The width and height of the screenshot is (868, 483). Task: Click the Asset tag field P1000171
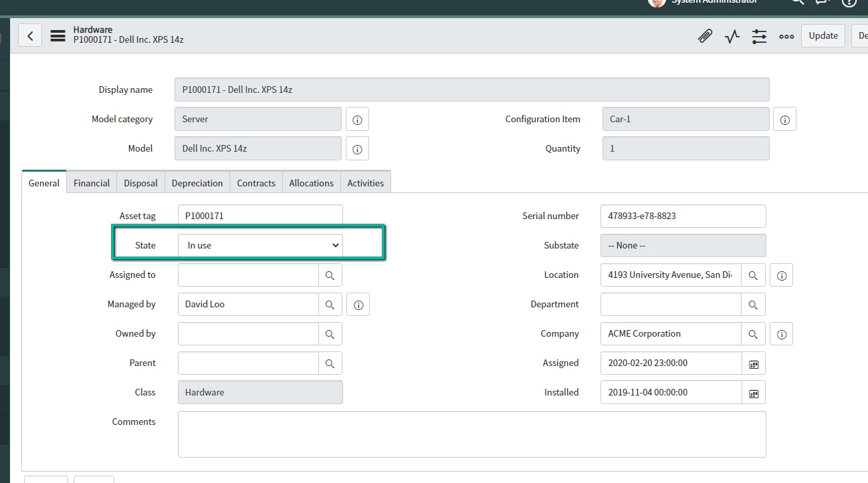[260, 216]
